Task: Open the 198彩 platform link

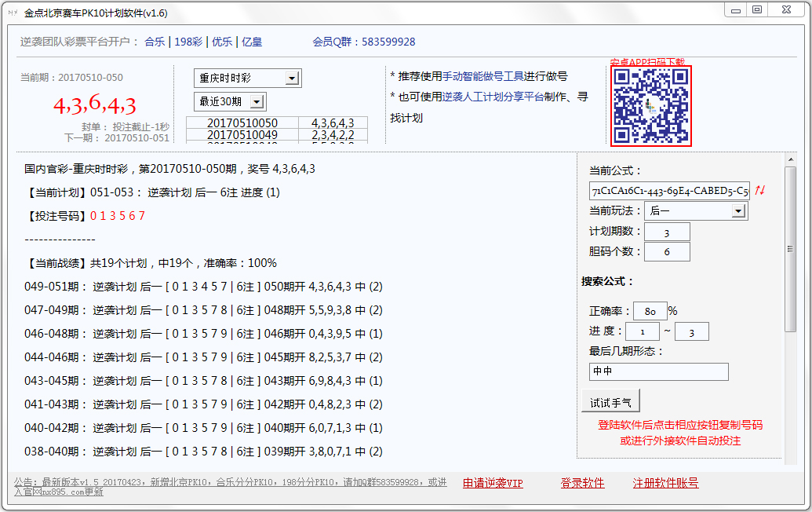Action: point(188,42)
